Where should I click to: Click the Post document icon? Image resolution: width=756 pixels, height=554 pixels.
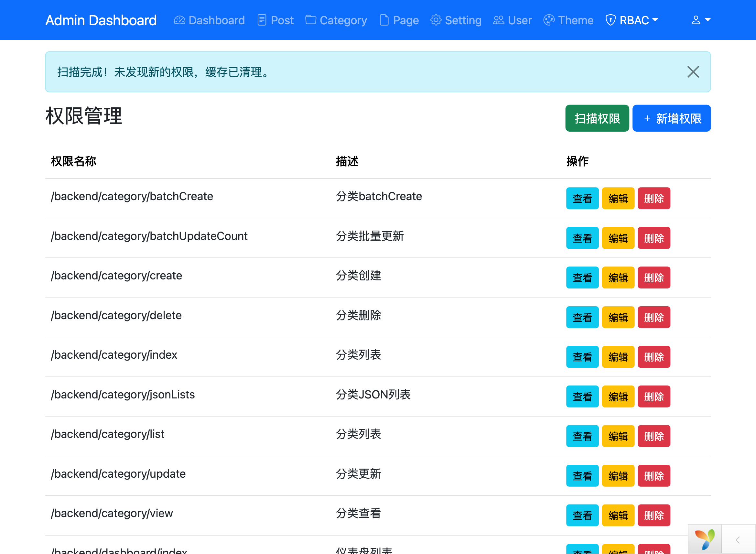(x=262, y=20)
